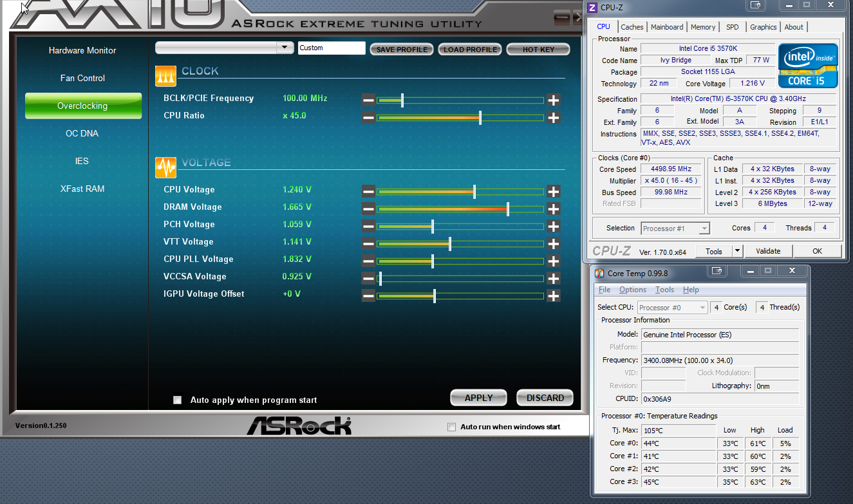Switch to SPD tab in CPU-Z
The width and height of the screenshot is (853, 504).
[x=733, y=27]
